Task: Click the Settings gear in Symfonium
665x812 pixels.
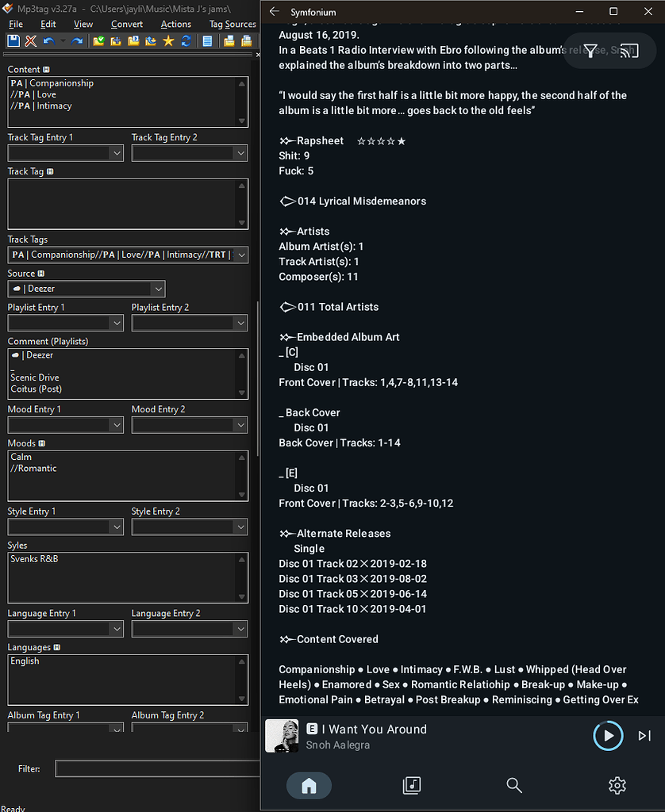Action: click(x=617, y=785)
